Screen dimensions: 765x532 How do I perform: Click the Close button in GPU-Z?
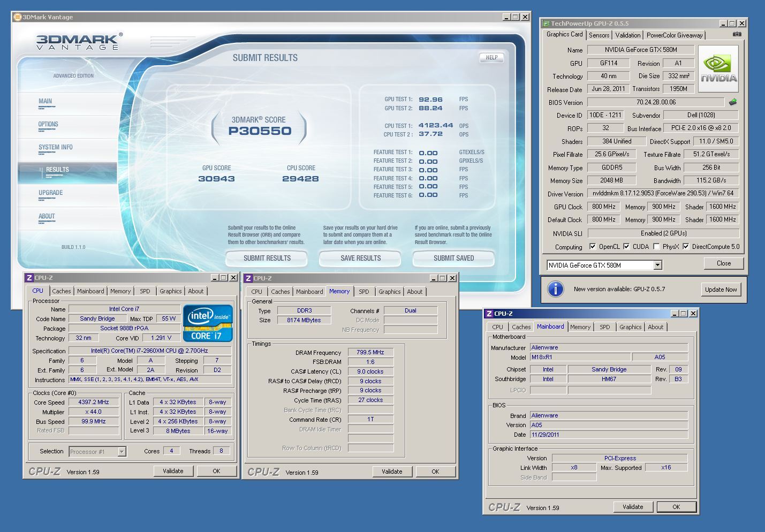tap(723, 263)
